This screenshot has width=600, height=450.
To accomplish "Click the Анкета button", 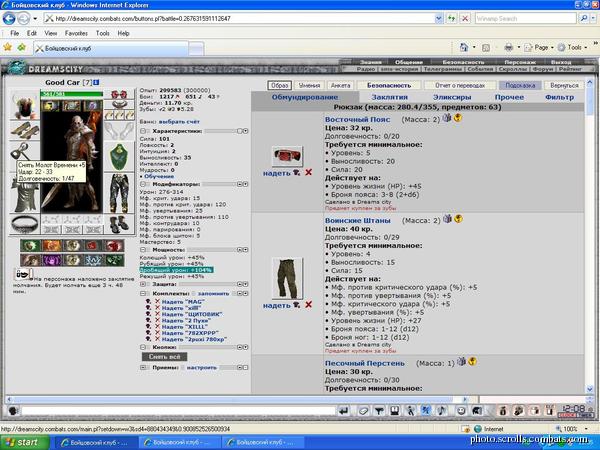I will pos(341,85).
